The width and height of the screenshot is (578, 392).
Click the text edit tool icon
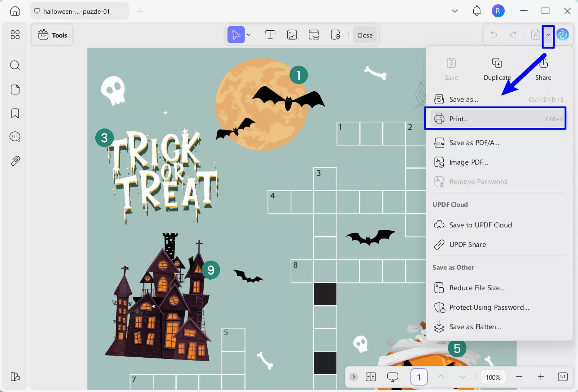[270, 35]
